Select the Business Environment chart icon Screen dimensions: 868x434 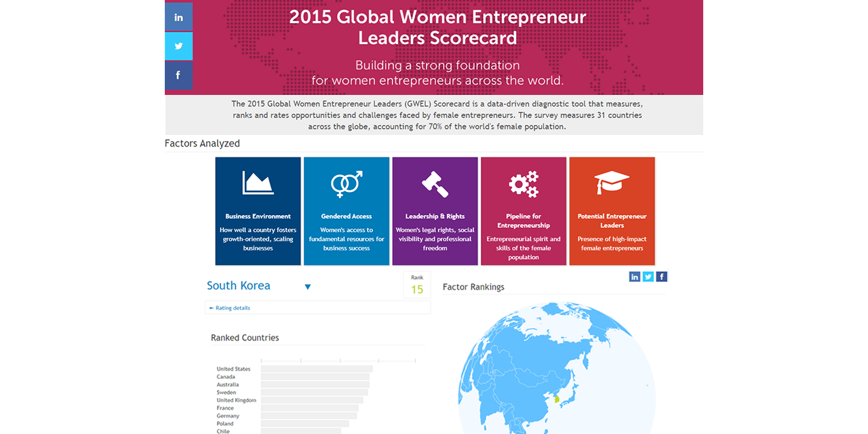pyautogui.click(x=258, y=183)
